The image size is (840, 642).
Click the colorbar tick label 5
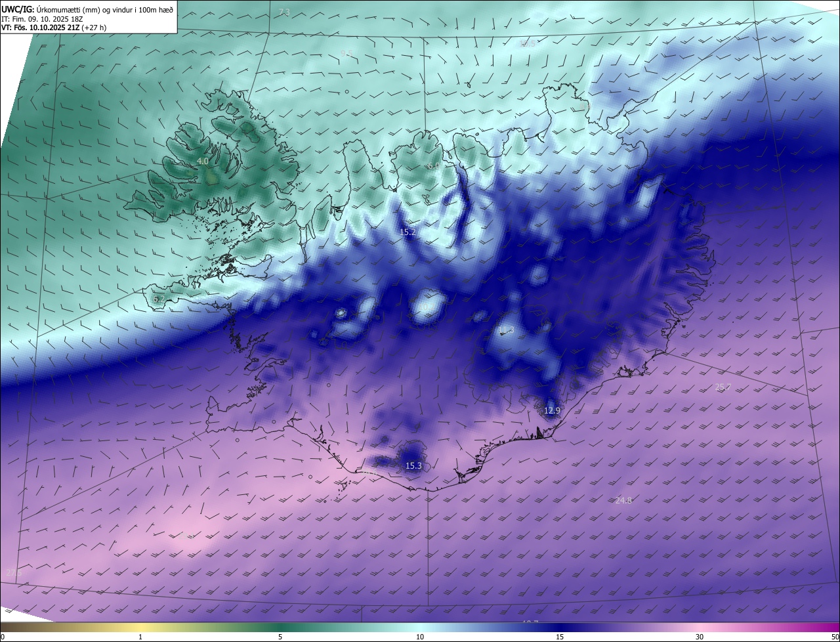click(x=280, y=637)
